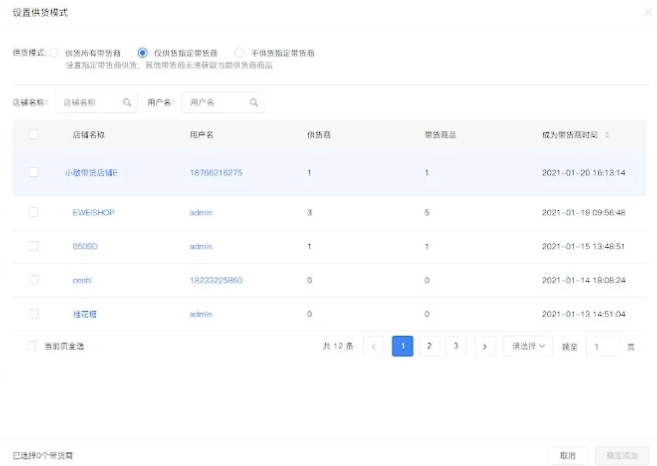
Task: Go to next page arrow
Action: [485, 346]
